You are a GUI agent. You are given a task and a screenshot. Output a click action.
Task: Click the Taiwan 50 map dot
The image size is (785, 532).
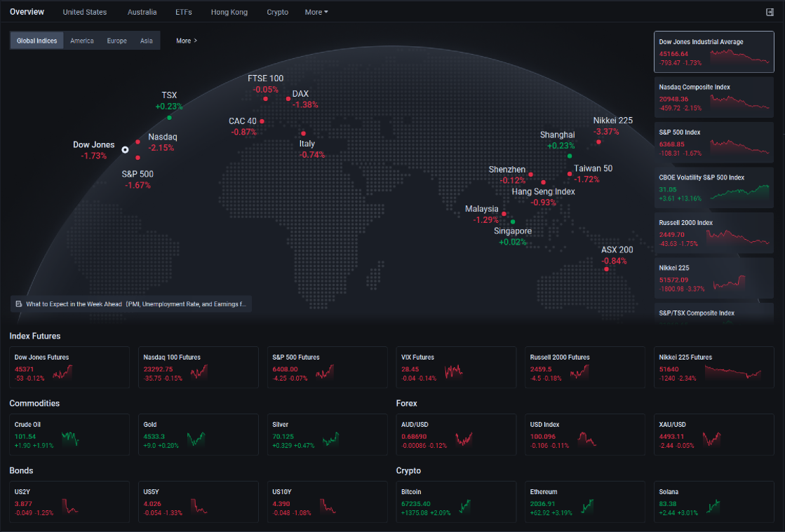point(569,174)
